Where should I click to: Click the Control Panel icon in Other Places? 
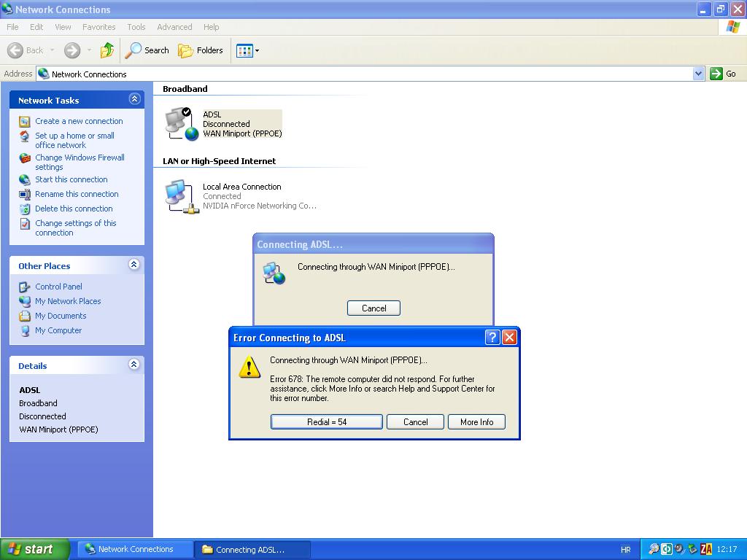click(25, 287)
